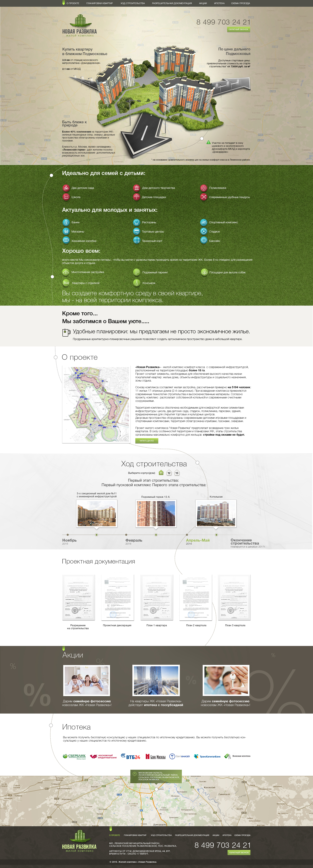Click the Сбербанк logo
Viewport: 313px width, 868px height.
click(74, 756)
